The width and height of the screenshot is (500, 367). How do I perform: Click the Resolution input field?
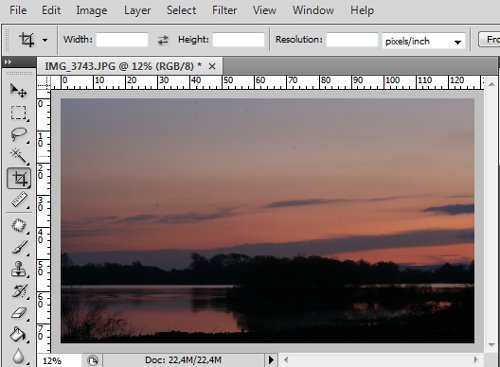point(352,40)
